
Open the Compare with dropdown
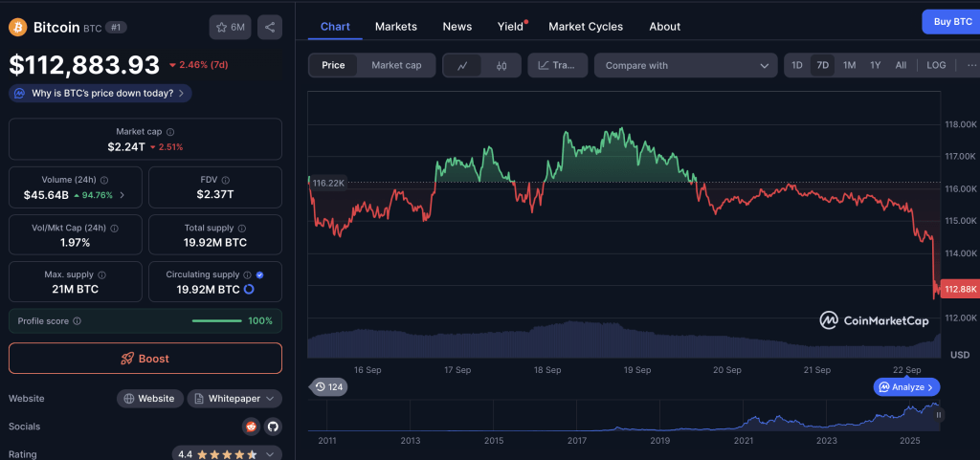click(685, 66)
